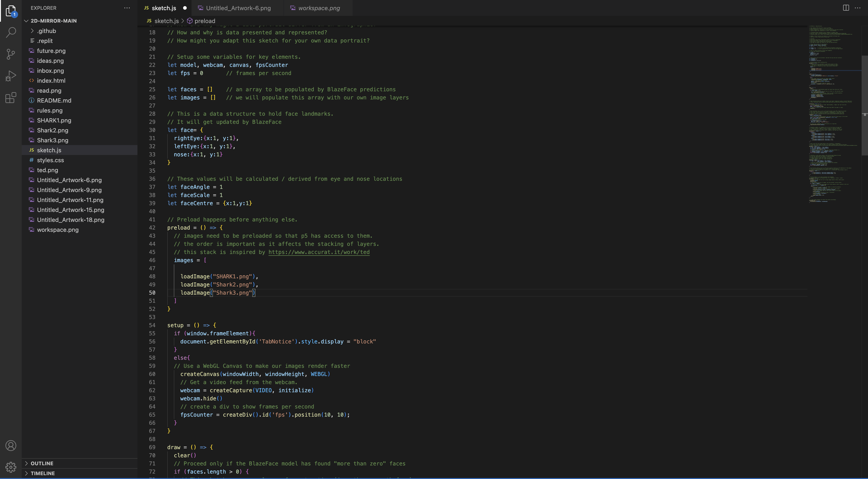Open the Accounts menu icon
This screenshot has height=479, width=868.
pos(11,446)
